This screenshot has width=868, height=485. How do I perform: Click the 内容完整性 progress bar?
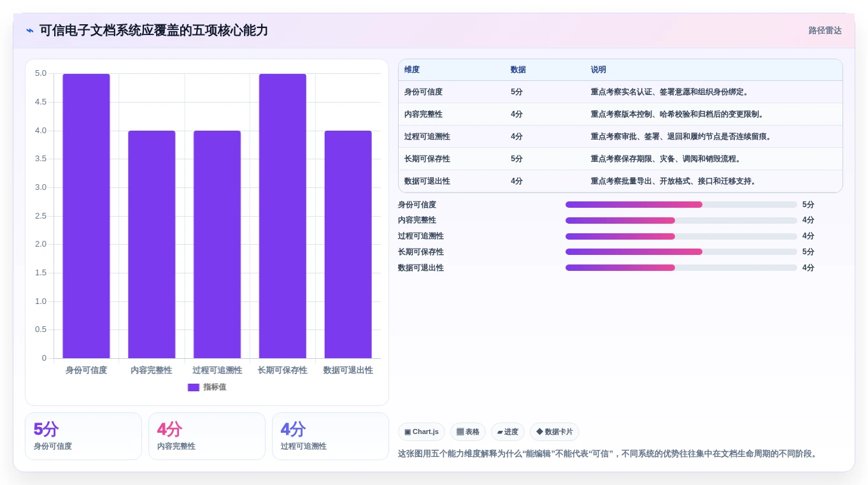(x=681, y=221)
